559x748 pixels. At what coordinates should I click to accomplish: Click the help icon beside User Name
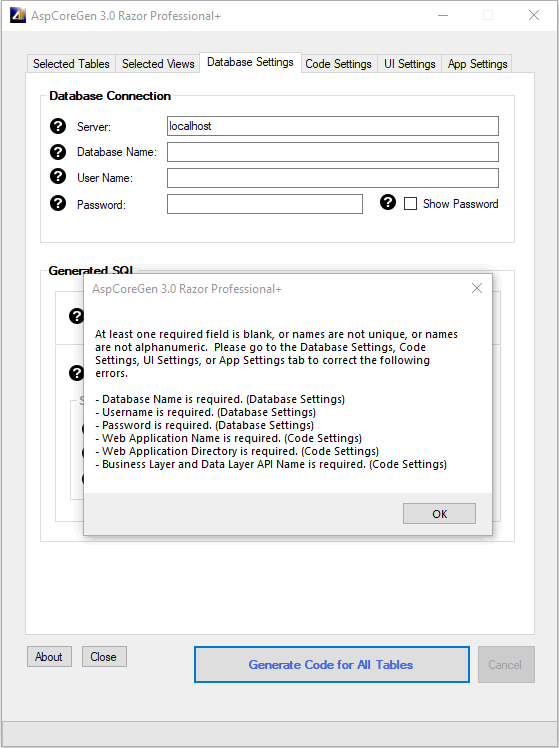tap(58, 176)
